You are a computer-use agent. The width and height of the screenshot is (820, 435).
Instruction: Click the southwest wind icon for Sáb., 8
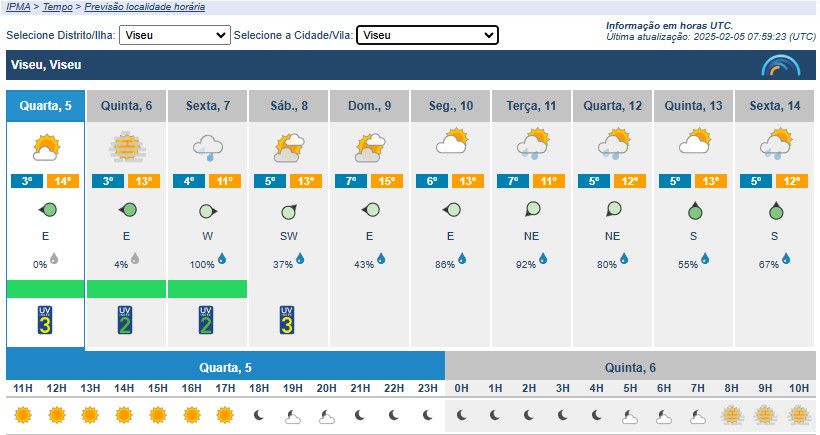pyautogui.click(x=289, y=211)
